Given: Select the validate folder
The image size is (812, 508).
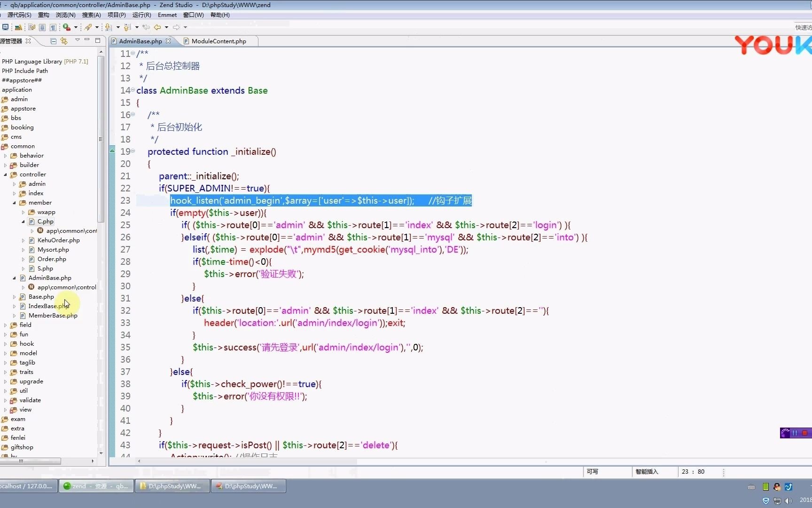Looking at the screenshot, I should [30, 400].
